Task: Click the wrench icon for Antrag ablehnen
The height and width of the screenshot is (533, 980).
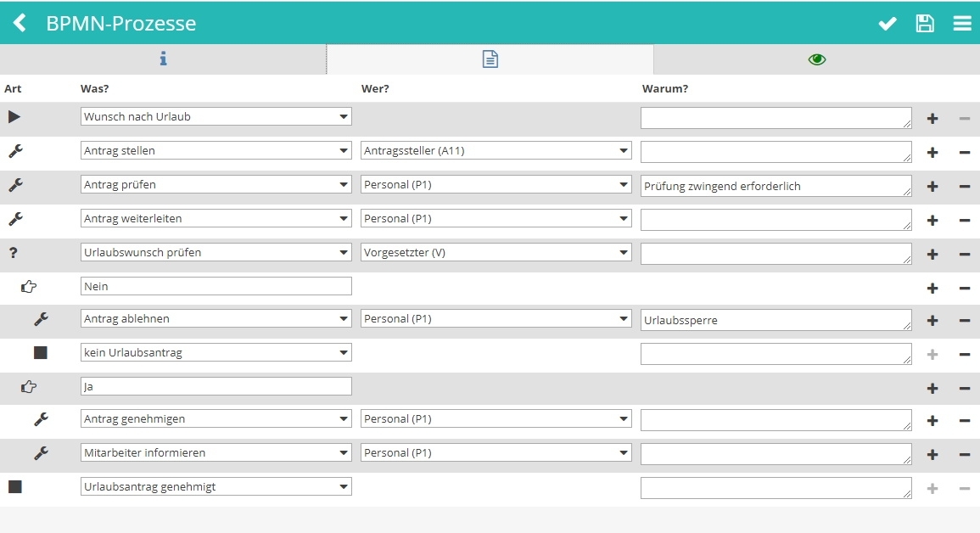Action: tap(41, 318)
